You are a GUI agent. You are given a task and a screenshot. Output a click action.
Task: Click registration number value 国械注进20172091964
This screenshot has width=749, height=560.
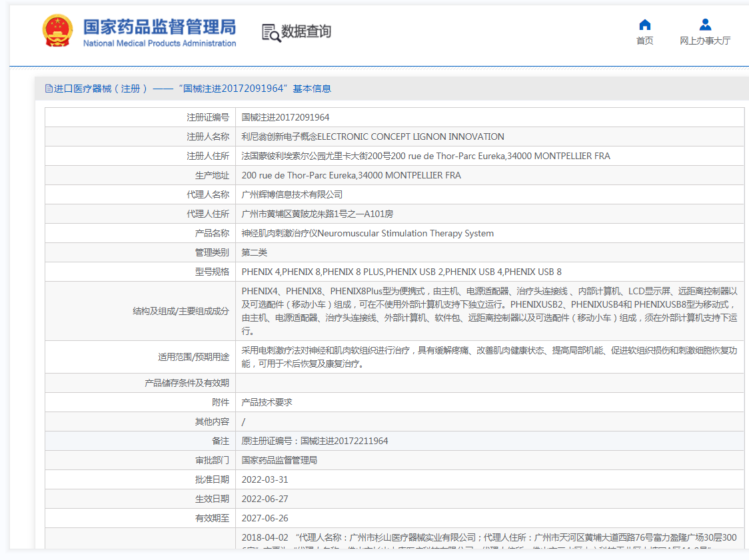pos(285,117)
